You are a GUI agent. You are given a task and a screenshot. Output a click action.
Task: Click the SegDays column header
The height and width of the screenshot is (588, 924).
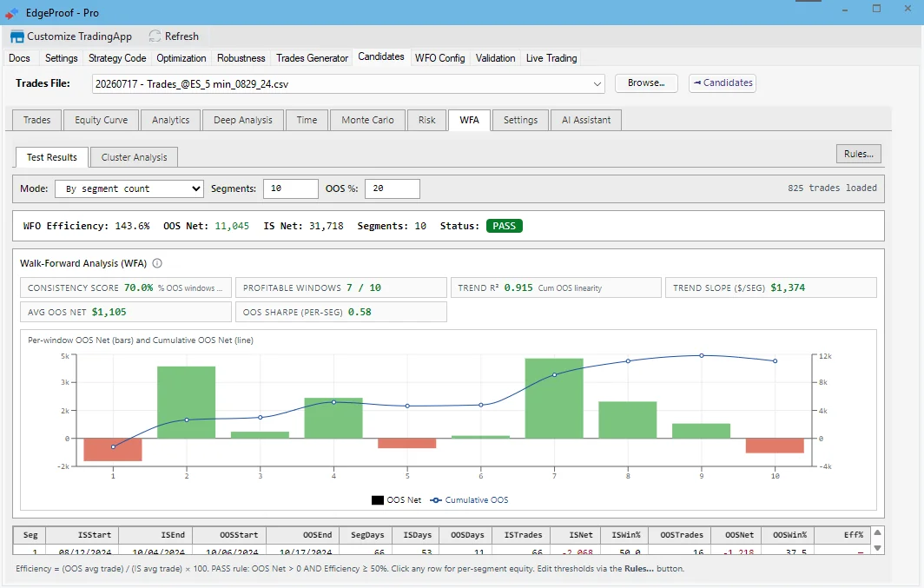point(367,535)
